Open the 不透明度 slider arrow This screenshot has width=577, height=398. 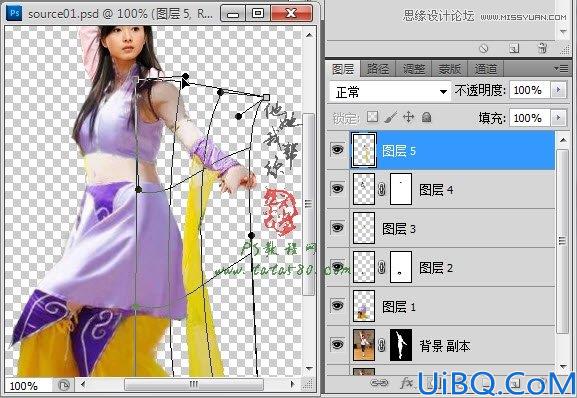coord(559,90)
